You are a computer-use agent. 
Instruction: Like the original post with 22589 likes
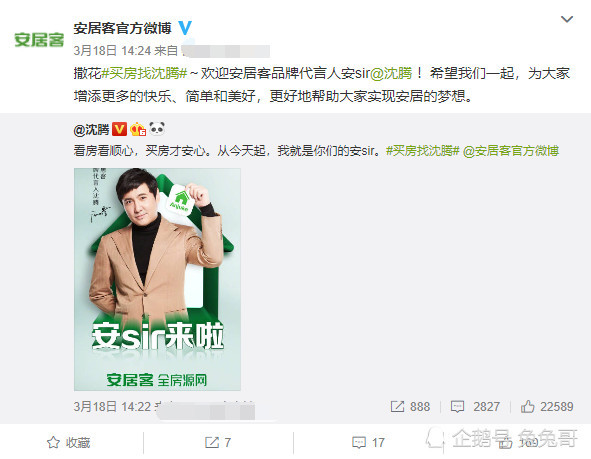[x=547, y=407]
